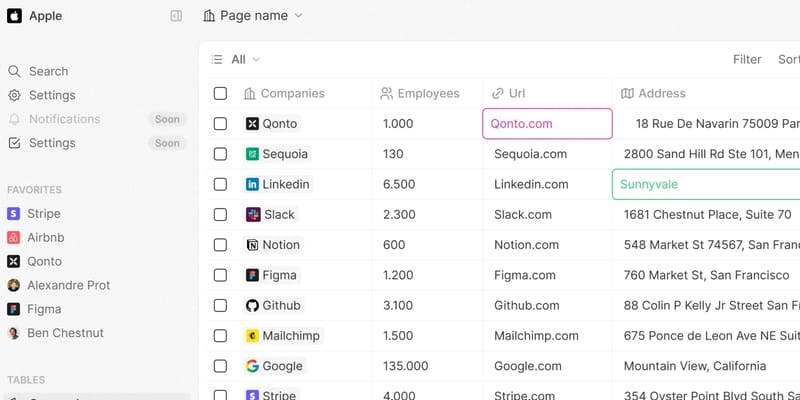
Task: Click the Url column link icon
Action: pos(497,93)
